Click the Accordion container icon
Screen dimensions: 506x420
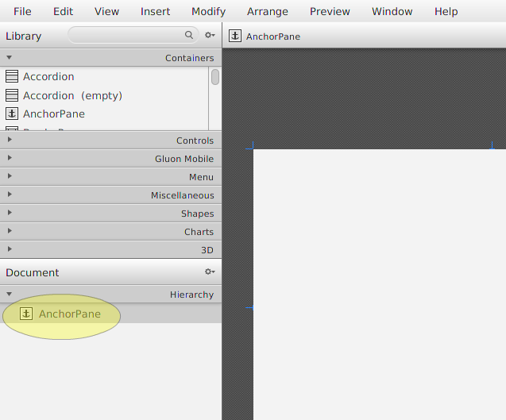pos(12,76)
